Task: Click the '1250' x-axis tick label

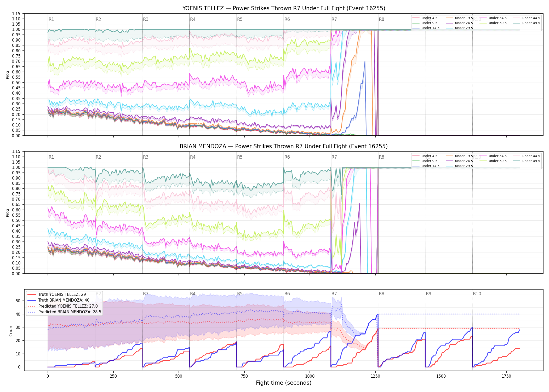Action: [375, 376]
